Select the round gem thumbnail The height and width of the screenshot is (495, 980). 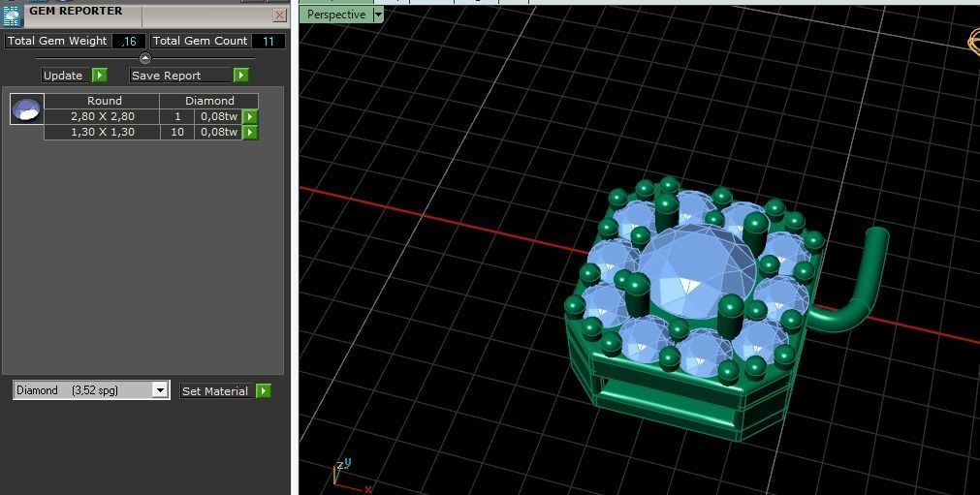(x=27, y=109)
